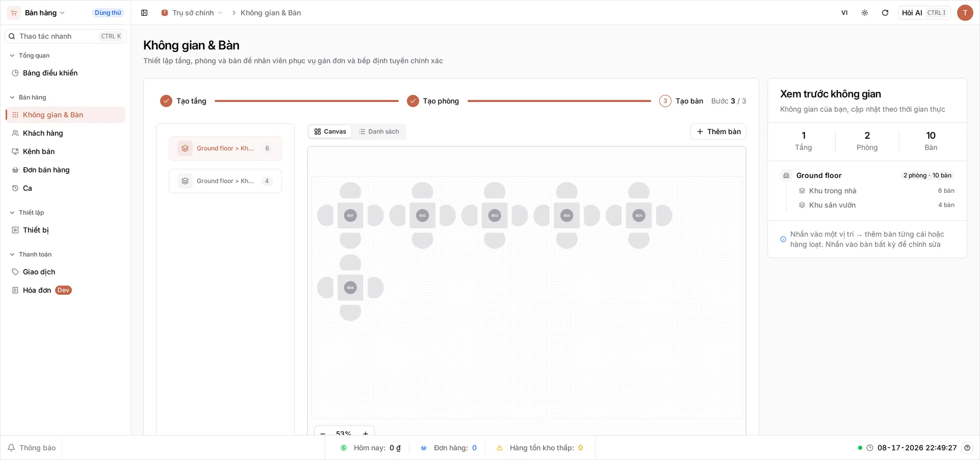Collapse the Thiết lập sidebar section
The image size is (980, 460).
28,213
